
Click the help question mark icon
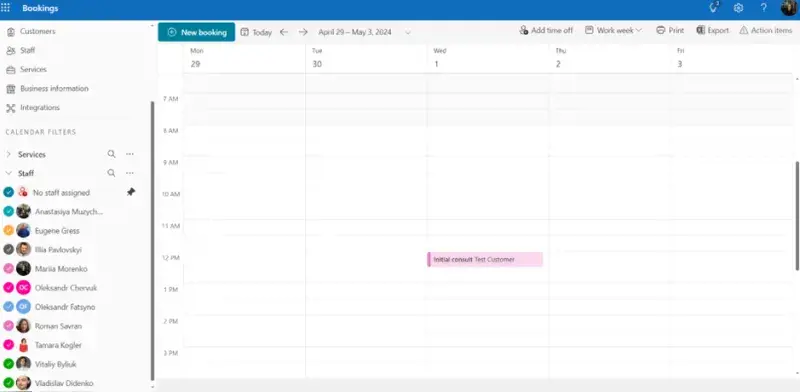pyautogui.click(x=763, y=8)
